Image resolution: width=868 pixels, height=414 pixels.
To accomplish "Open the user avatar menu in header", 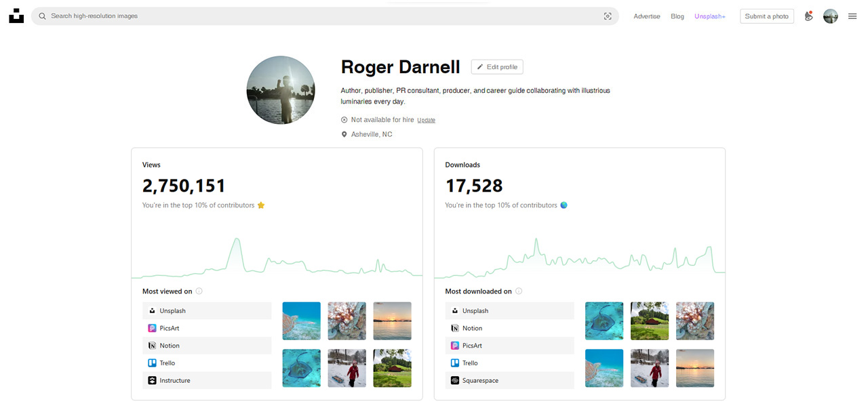I will click(x=831, y=16).
